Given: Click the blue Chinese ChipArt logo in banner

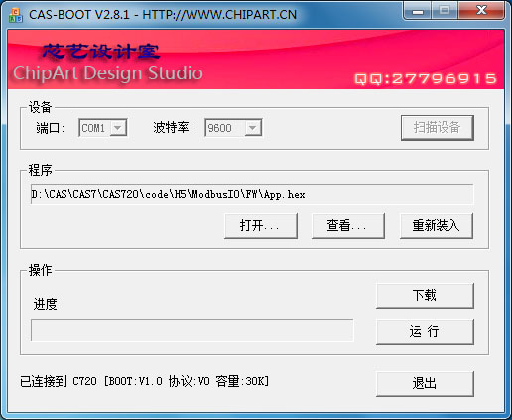Looking at the screenshot, I should 101,52.
